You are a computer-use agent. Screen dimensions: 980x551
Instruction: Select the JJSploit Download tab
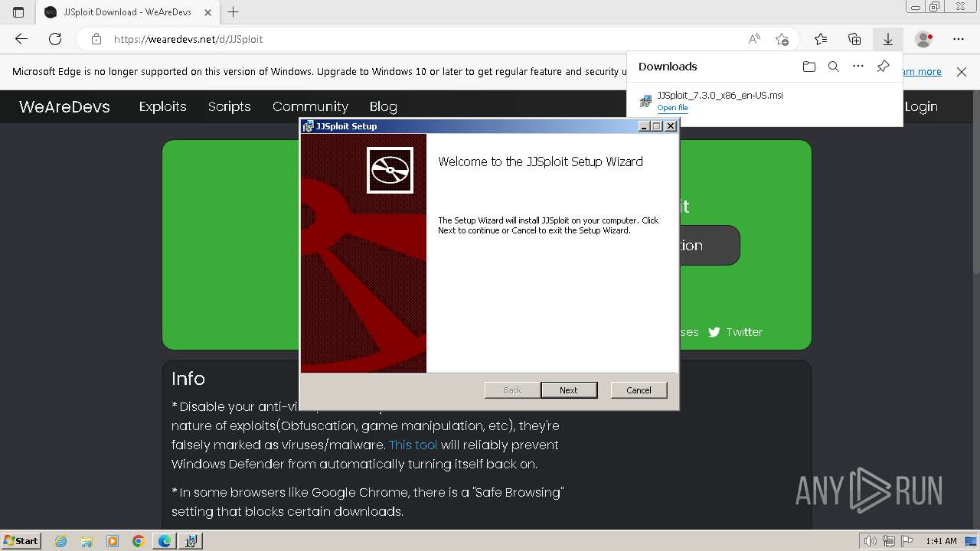(x=127, y=12)
